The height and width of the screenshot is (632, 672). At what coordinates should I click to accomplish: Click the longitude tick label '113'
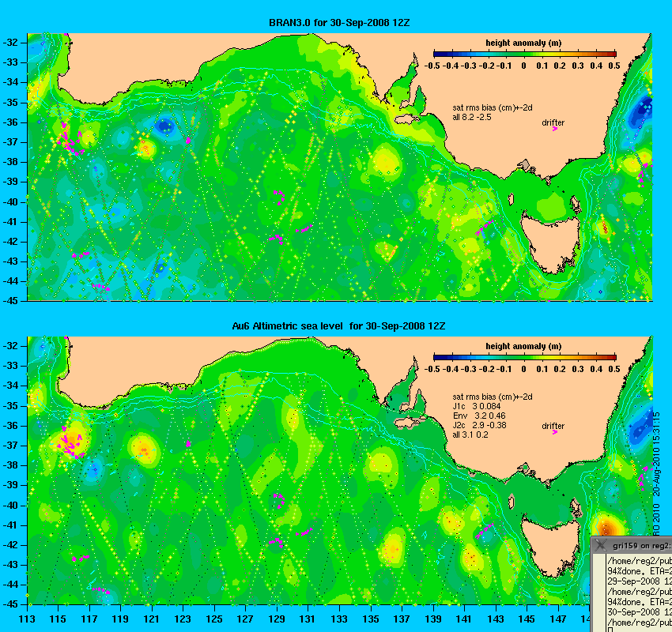tap(27, 619)
